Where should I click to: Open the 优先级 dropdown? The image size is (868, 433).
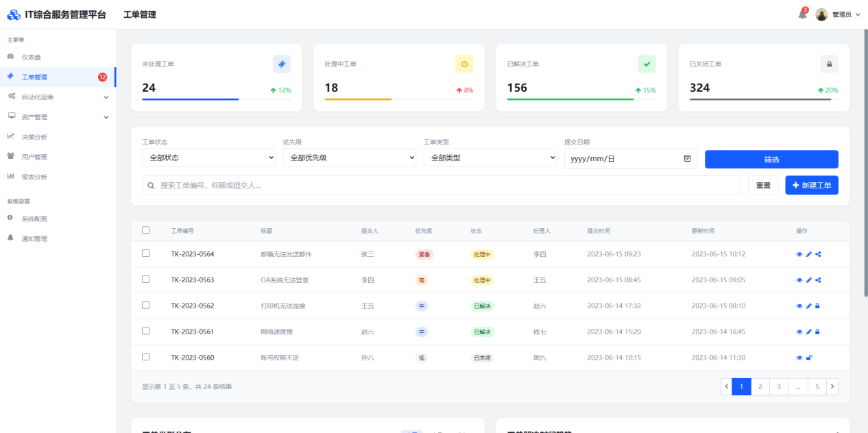[349, 158]
